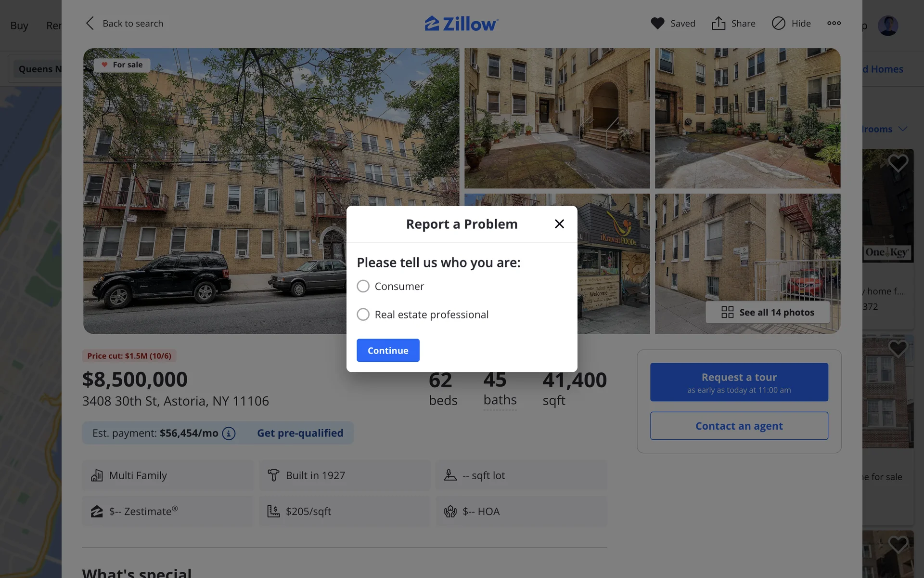Close the Report a Problem dialog

click(x=559, y=224)
